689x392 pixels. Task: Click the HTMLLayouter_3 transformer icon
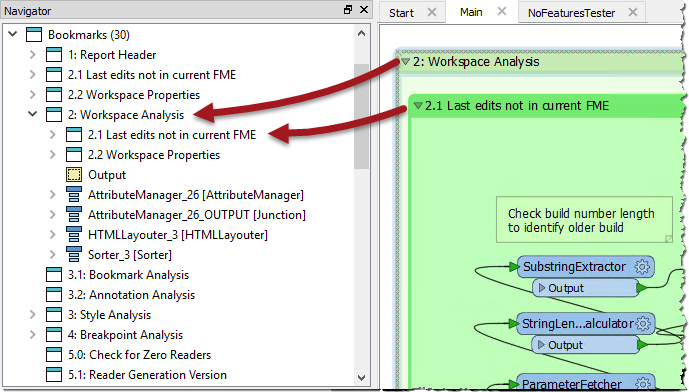pyautogui.click(x=73, y=235)
